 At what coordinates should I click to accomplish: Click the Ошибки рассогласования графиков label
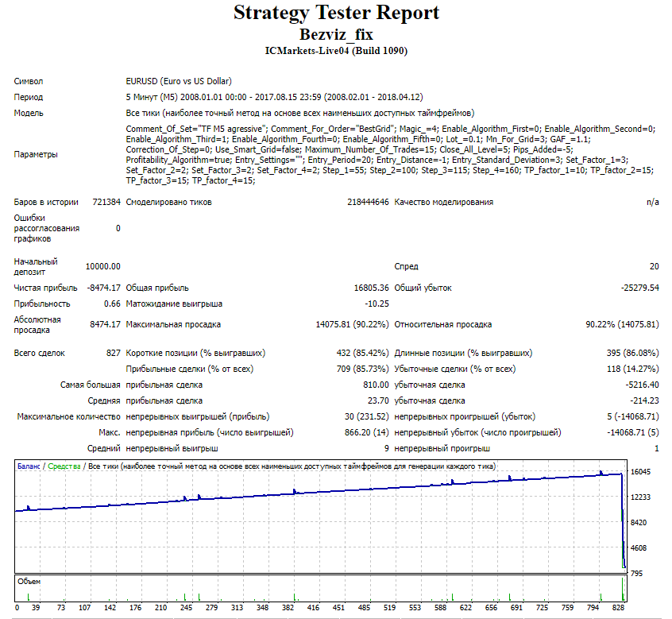46,228
